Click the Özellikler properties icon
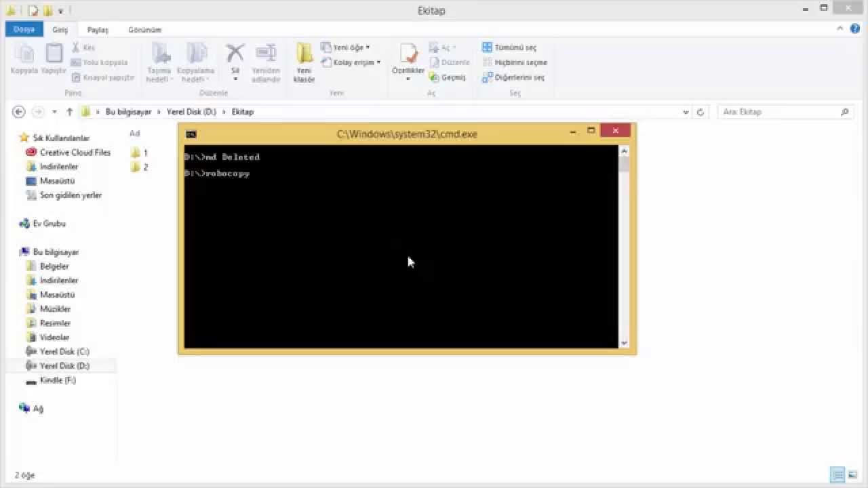The width and height of the screenshot is (868, 488). pyautogui.click(x=408, y=54)
